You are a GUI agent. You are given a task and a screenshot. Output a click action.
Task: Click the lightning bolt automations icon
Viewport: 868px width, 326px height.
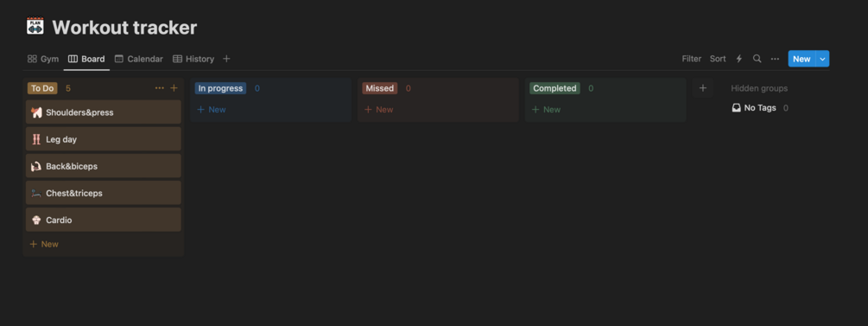[x=738, y=59]
